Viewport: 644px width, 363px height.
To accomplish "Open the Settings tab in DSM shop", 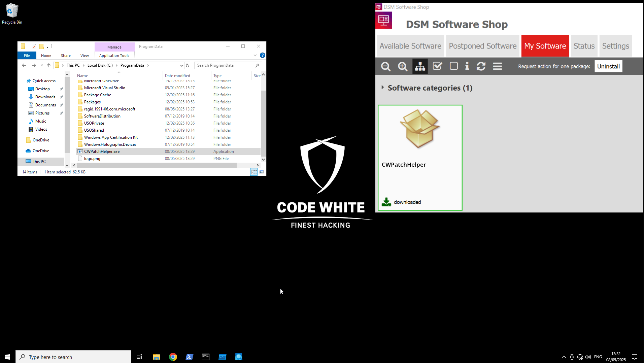I will point(615,46).
